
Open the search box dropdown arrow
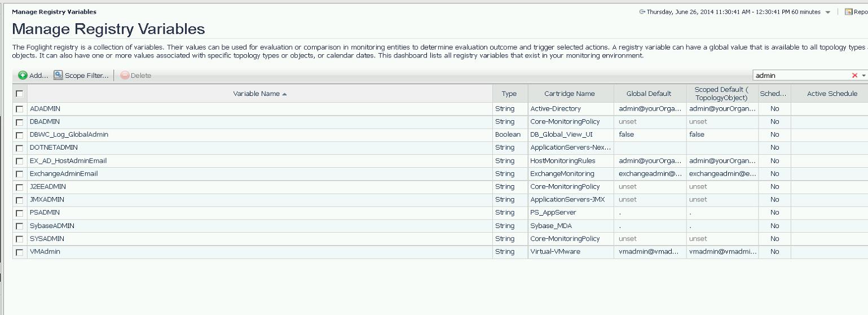tap(863, 76)
